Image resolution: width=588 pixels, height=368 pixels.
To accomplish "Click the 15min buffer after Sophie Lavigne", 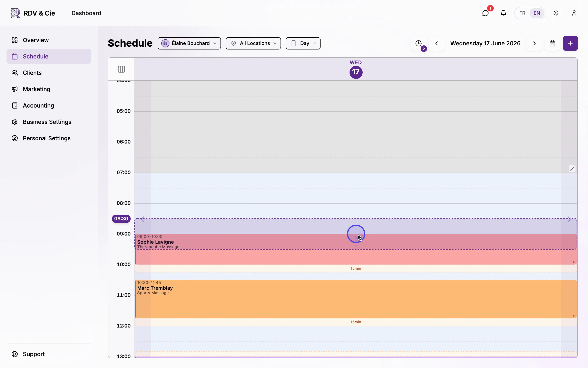I will pyautogui.click(x=356, y=268).
